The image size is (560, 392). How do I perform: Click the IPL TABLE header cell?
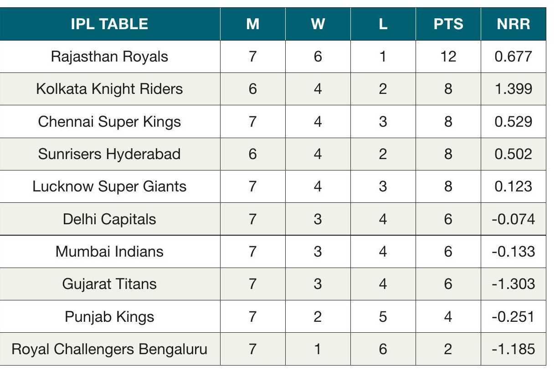109,24
